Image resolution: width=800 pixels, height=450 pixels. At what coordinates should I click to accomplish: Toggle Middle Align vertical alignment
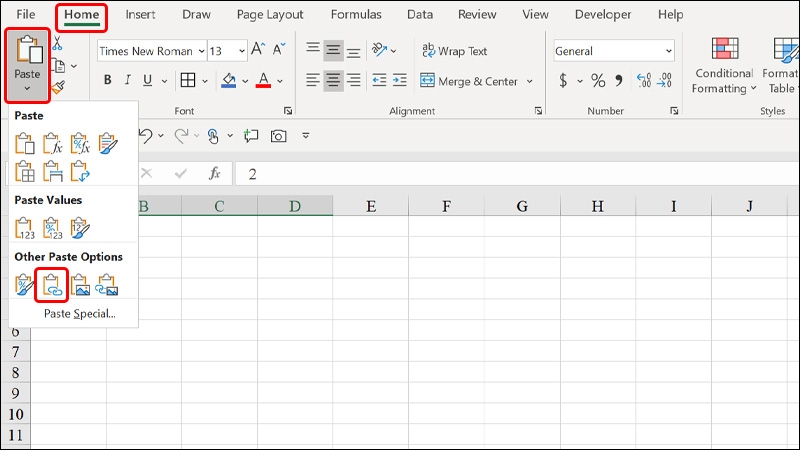pyautogui.click(x=333, y=50)
